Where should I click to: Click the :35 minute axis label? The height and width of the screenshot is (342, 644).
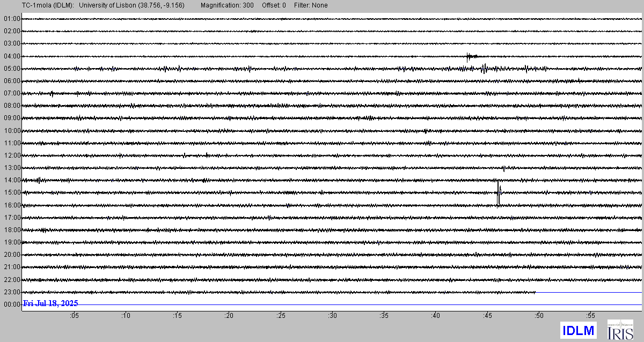384,316
